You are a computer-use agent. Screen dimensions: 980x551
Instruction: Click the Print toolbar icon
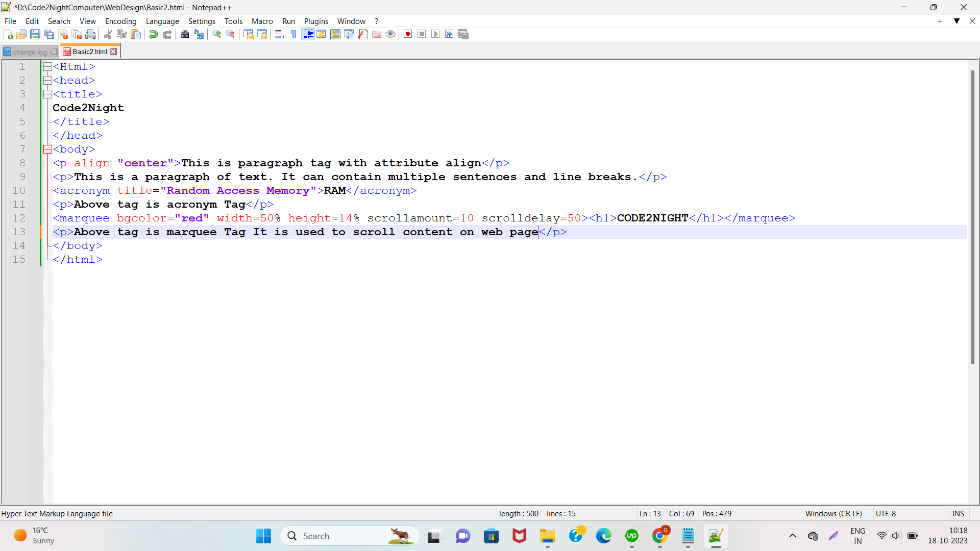point(91,34)
